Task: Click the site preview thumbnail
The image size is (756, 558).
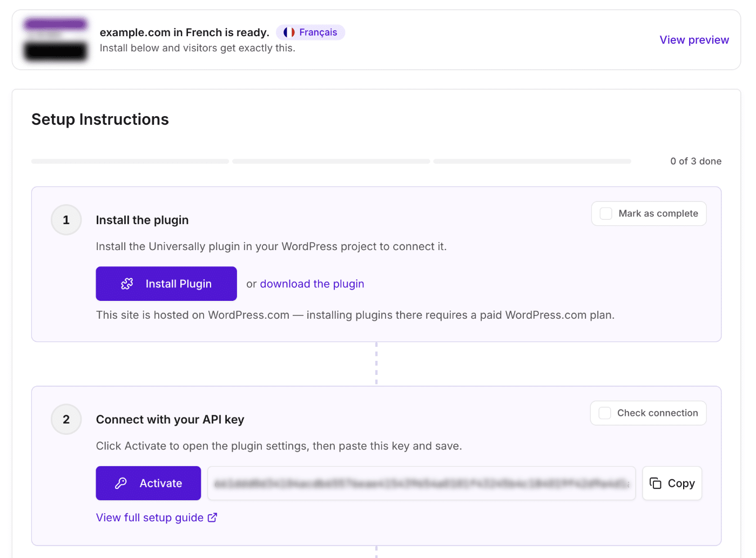Action: (56, 39)
